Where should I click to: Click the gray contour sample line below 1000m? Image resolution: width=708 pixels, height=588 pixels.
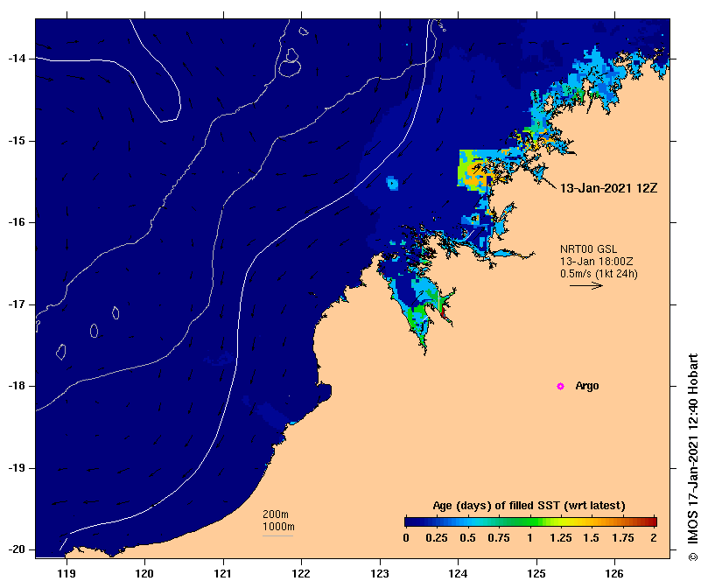point(278,536)
